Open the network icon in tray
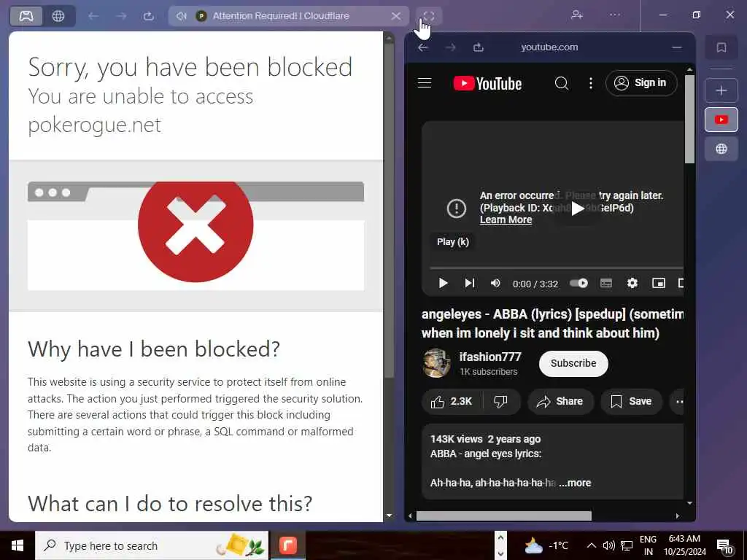Screen dimensions: 747x560 [627, 545]
